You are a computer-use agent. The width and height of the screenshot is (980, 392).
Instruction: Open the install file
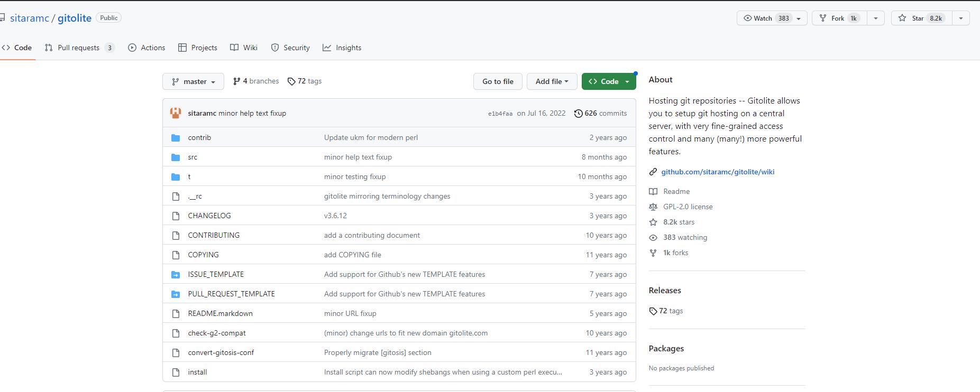[197, 372]
